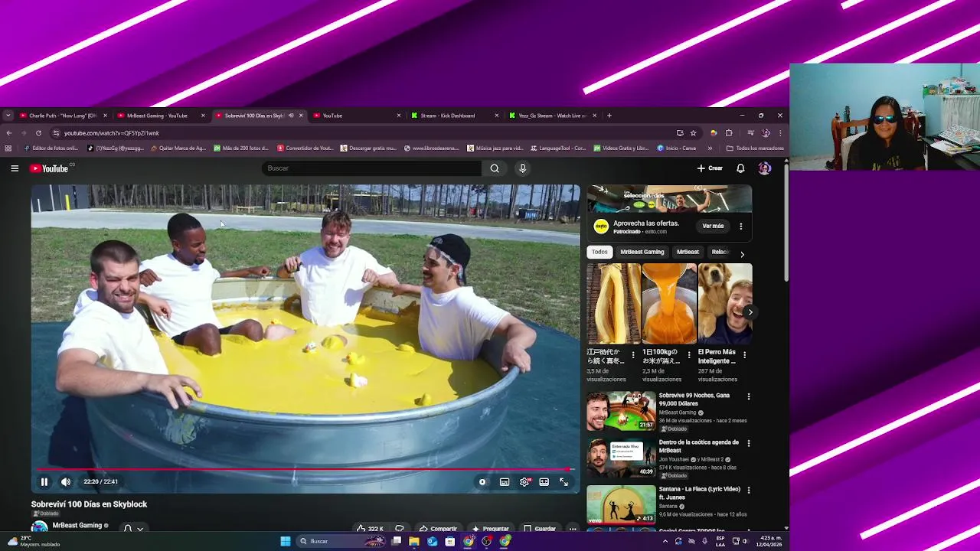Click the page vertical scrollbar

pos(786,222)
